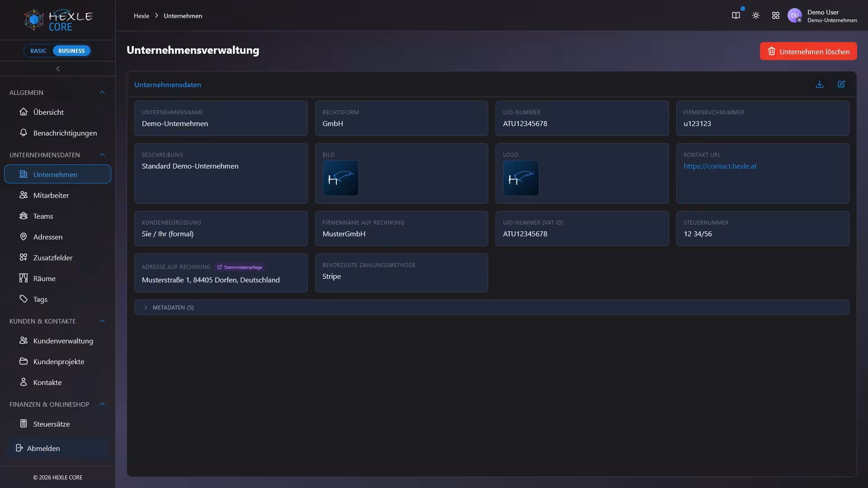Download Unternehmensdaten via download icon
Screen dimensions: 868x488
point(820,84)
